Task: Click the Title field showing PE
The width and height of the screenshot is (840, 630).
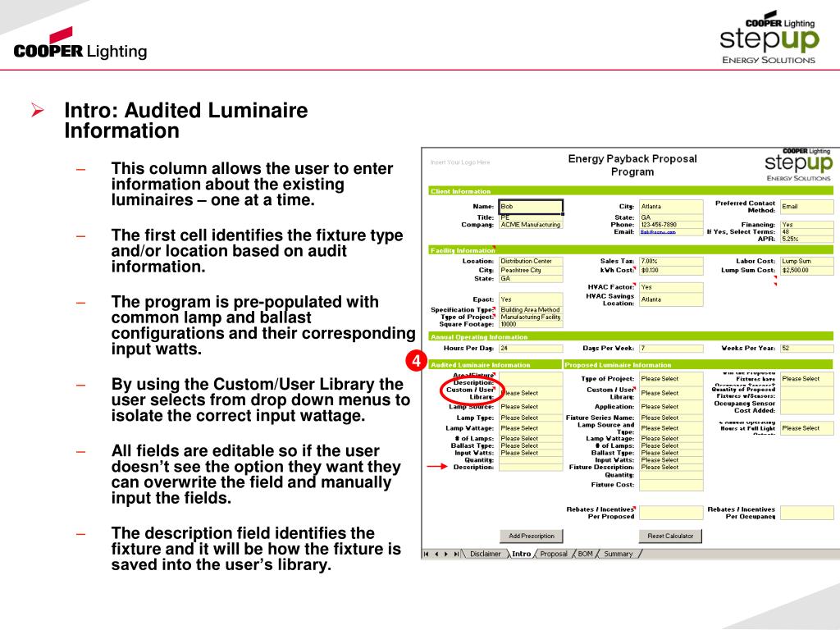Action: point(531,217)
